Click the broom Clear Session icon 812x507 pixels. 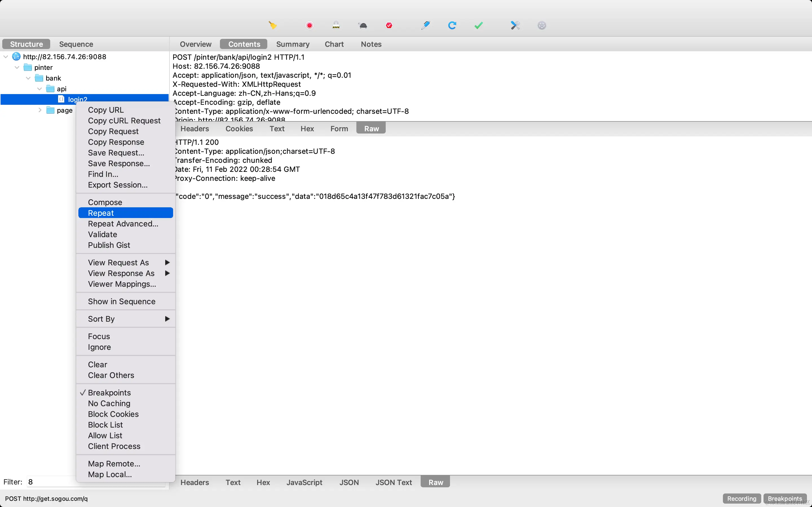pos(272,25)
